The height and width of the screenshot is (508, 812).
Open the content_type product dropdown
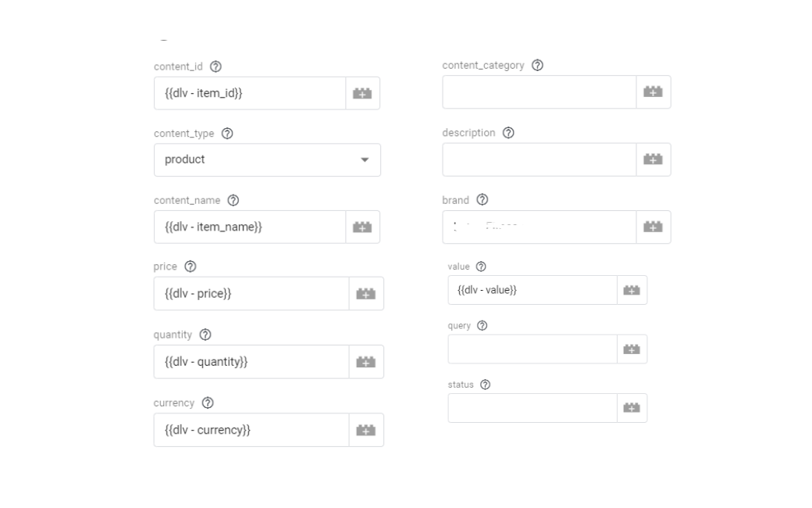coord(267,159)
